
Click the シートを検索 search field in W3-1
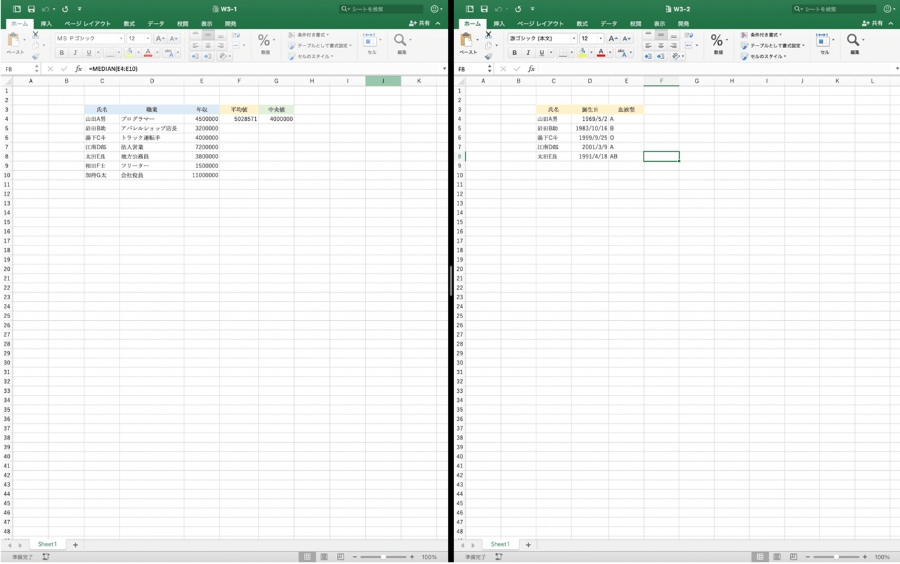click(381, 9)
